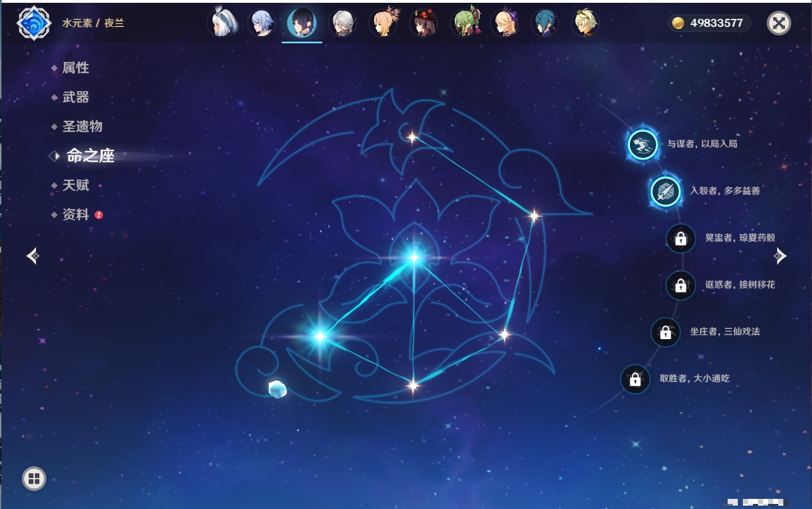812x509 pixels.
Task: Open constellation 入彀者, 多多益善 icon
Action: click(x=665, y=191)
